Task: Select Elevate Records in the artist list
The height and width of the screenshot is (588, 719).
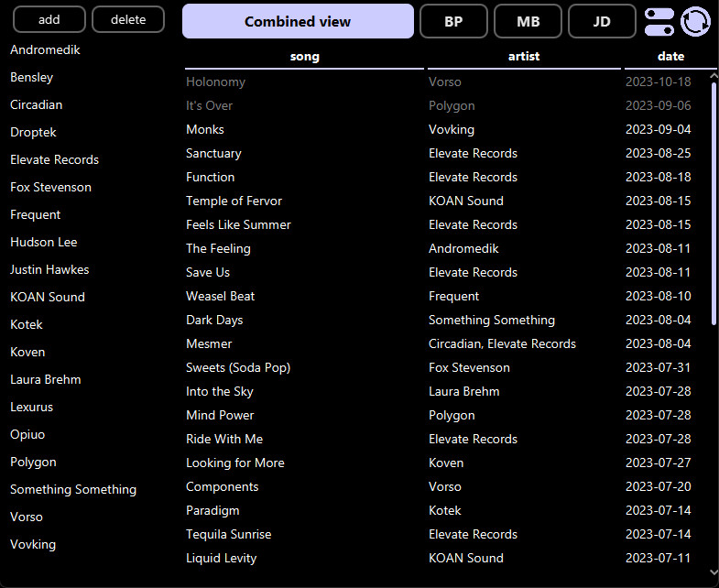Action: coord(55,159)
